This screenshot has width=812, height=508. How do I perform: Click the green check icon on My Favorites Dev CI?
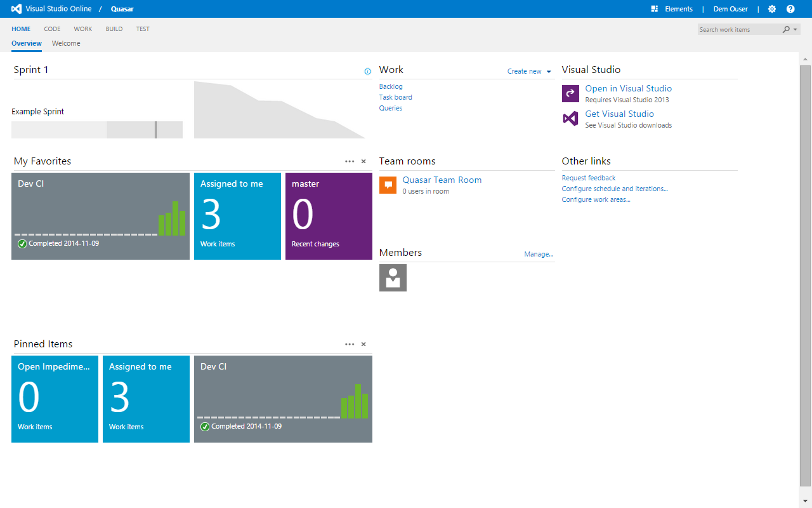coord(22,244)
